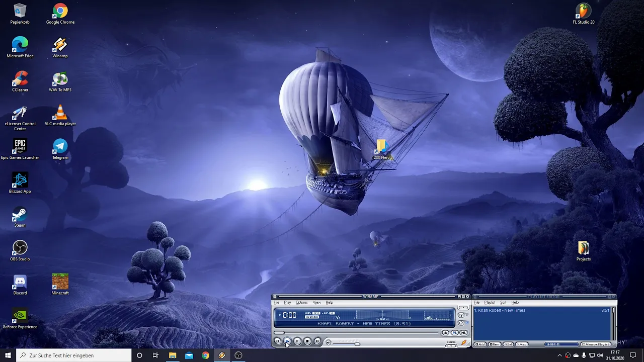
Task: Open Papierkorb recycle bin icon
Action: pyautogui.click(x=20, y=14)
